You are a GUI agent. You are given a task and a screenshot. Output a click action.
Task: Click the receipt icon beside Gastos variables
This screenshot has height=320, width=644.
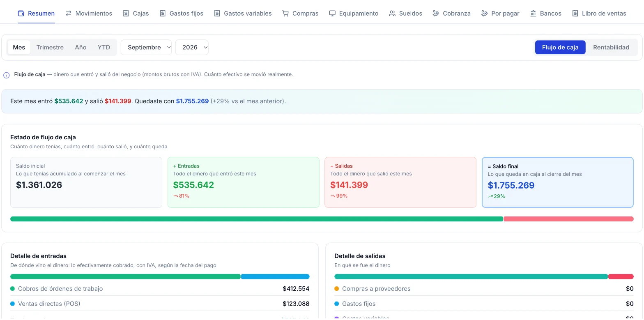(x=217, y=13)
